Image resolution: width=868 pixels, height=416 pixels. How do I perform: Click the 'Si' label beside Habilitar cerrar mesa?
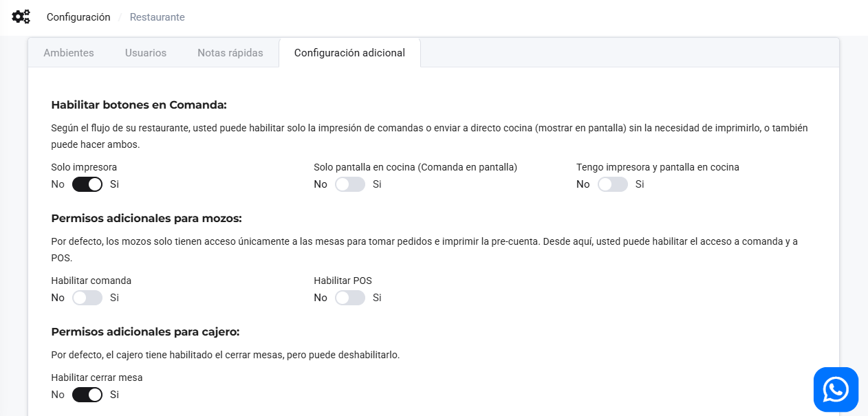tap(114, 395)
